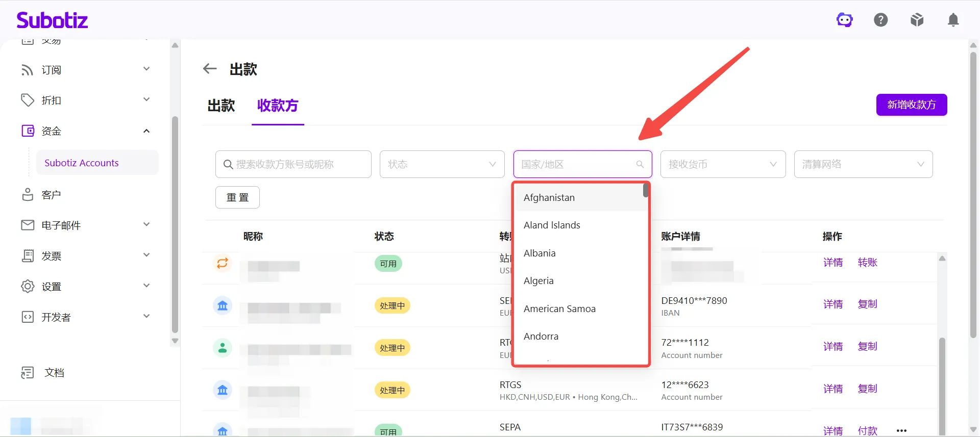Click the package box icon in header
The image size is (980, 437).
coord(917,20)
